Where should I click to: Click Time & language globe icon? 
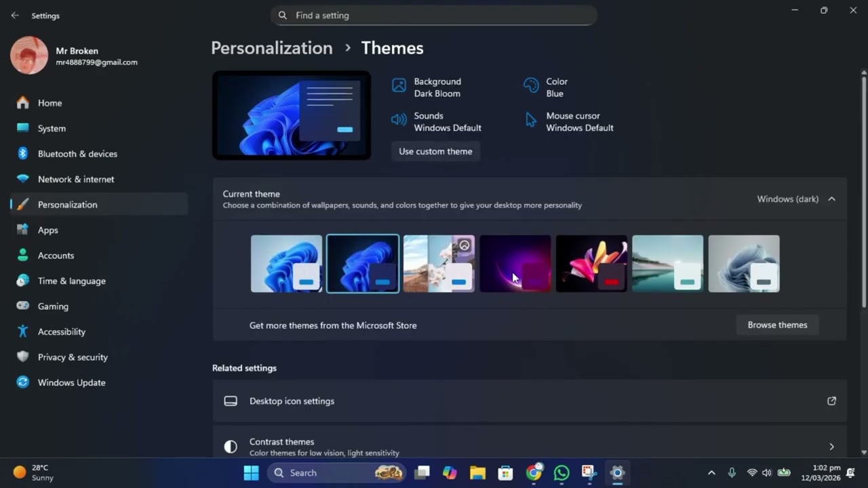[23, 281]
